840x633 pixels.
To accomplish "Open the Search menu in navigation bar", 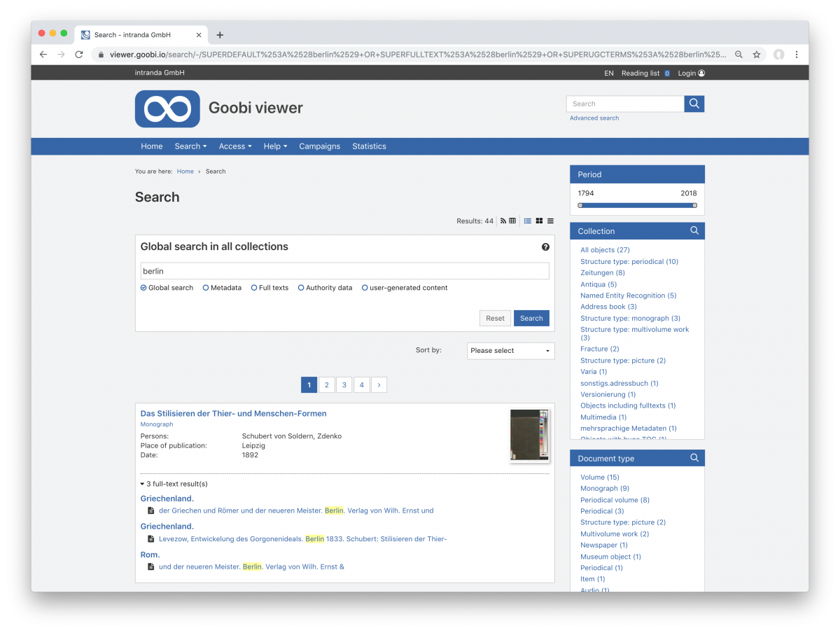I will point(190,146).
